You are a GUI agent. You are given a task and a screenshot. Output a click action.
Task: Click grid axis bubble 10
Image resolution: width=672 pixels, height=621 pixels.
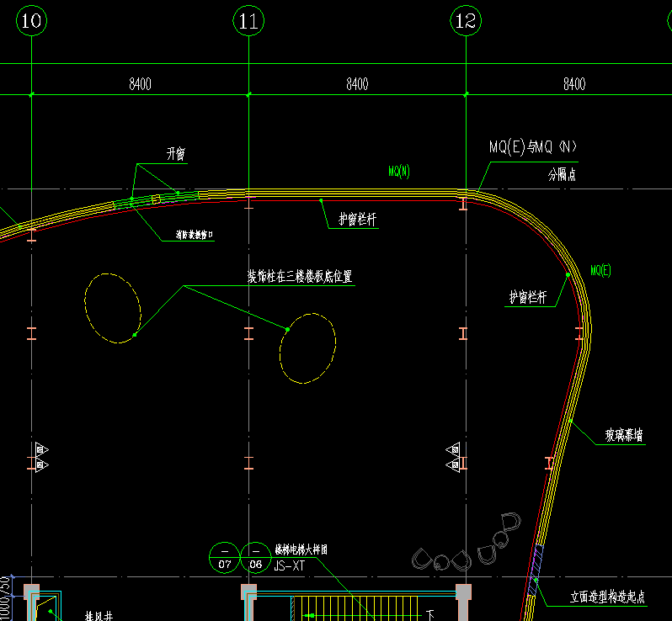click(x=31, y=20)
